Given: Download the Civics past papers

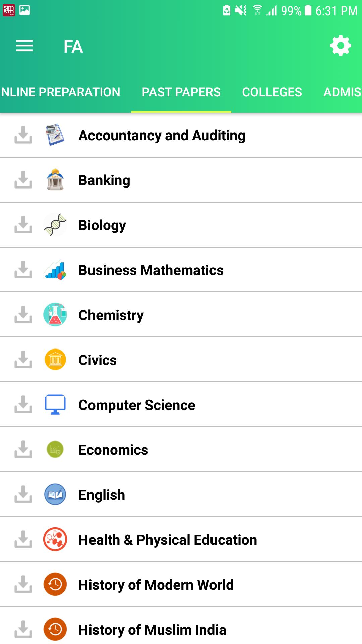Looking at the screenshot, I should pos(23,360).
